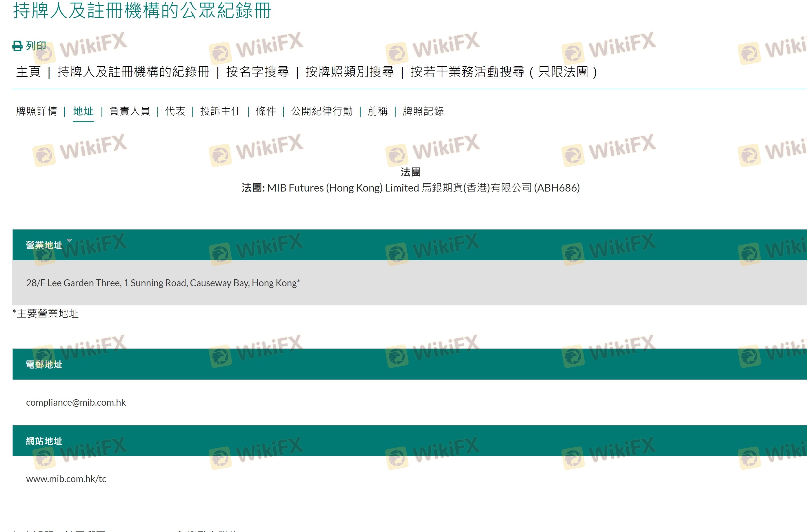
Task: Open the 負責人員 tab
Action: tap(130, 111)
